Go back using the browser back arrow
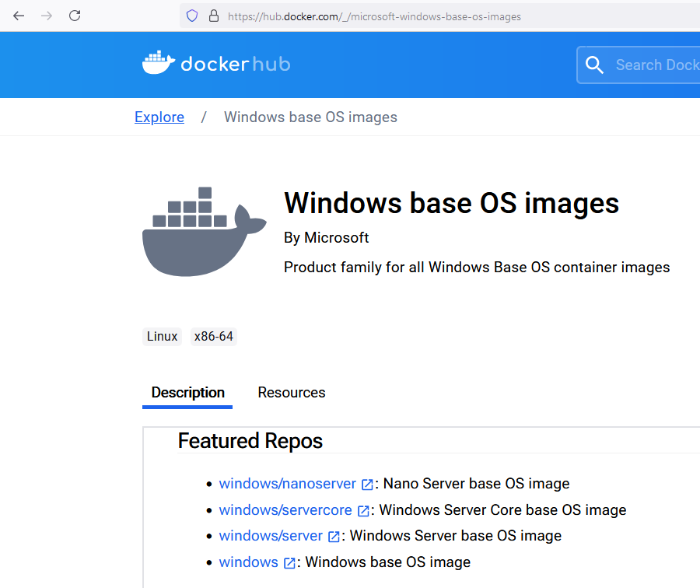 19,16
